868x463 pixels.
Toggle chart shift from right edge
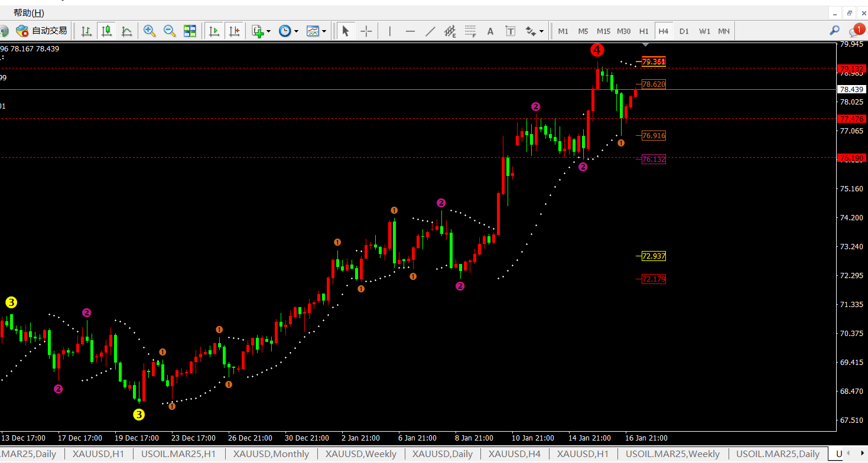click(234, 31)
